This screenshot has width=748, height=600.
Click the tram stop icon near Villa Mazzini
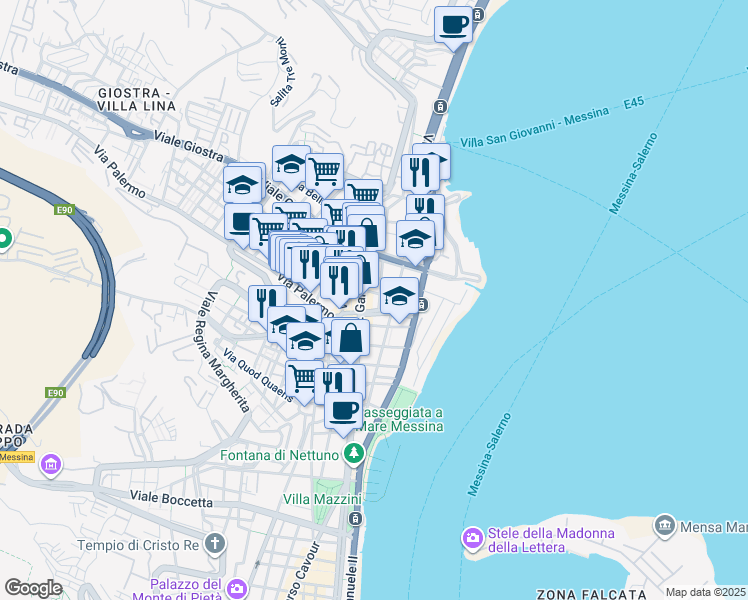pos(355,519)
